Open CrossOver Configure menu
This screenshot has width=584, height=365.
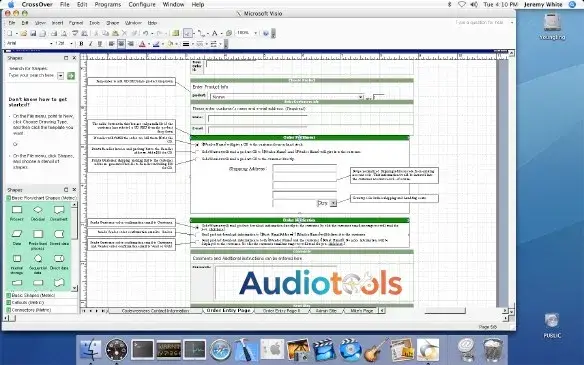[142, 4]
